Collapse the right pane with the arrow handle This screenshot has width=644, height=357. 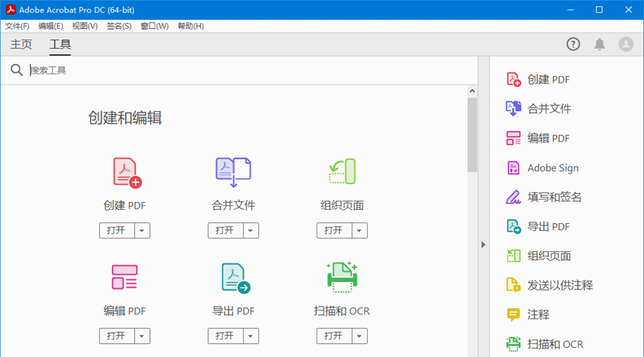(x=483, y=245)
